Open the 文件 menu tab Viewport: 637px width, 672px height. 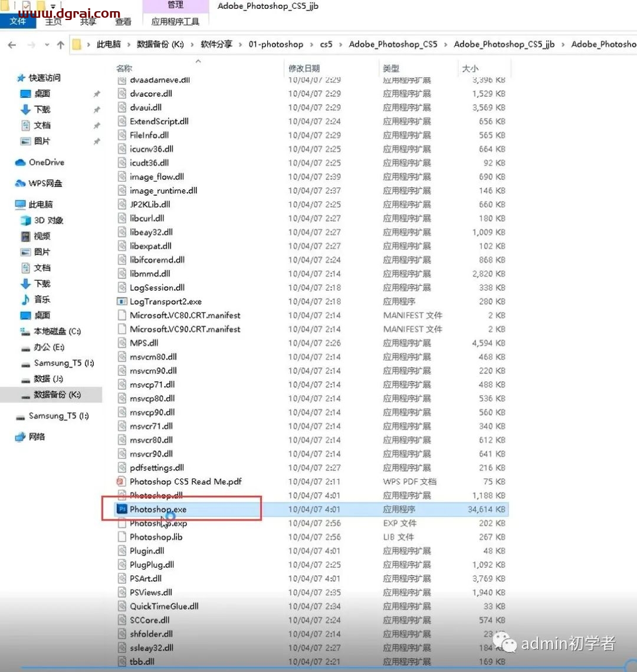click(x=18, y=21)
